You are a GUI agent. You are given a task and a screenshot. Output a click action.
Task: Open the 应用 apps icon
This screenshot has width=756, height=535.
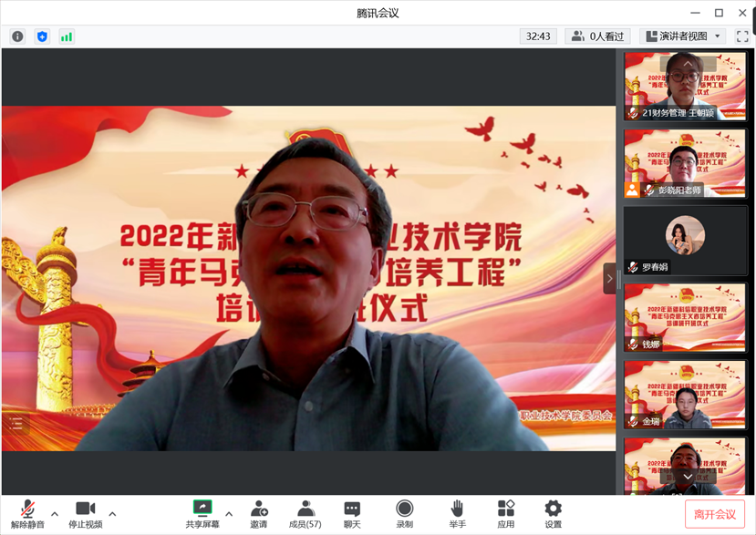(x=506, y=514)
